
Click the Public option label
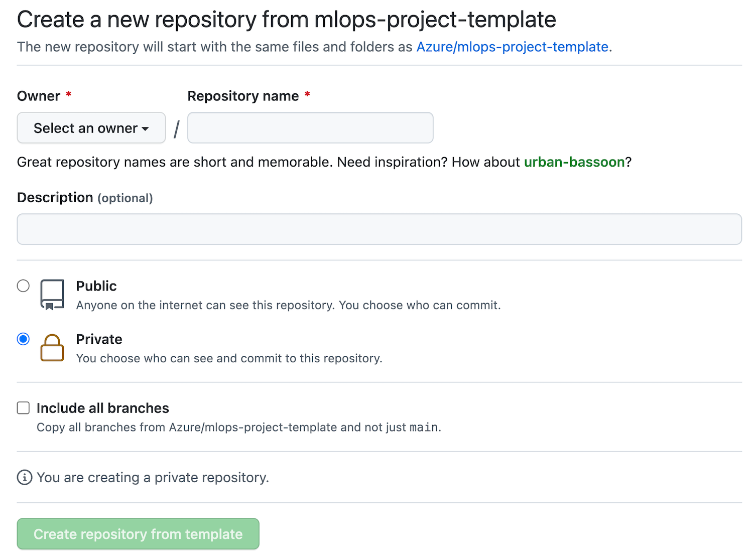[x=96, y=286]
